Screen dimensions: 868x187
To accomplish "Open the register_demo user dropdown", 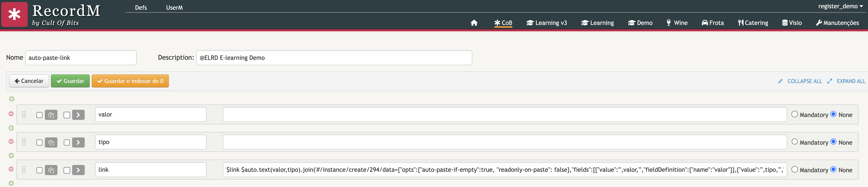I will pyautogui.click(x=840, y=6).
